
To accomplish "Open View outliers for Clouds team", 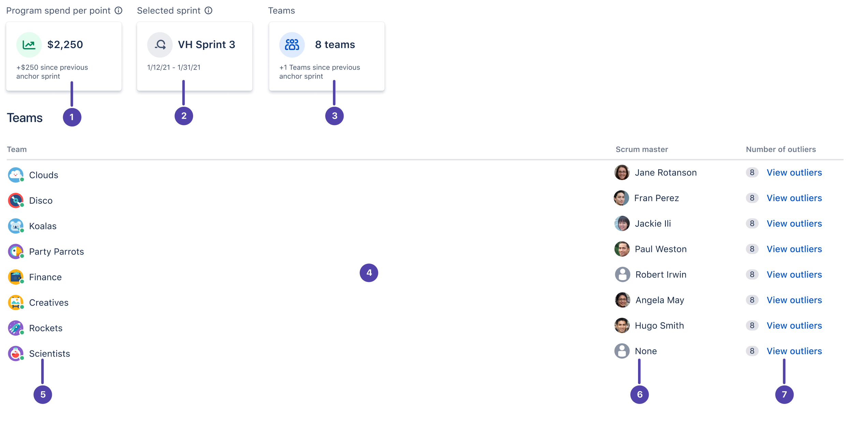I will click(794, 172).
